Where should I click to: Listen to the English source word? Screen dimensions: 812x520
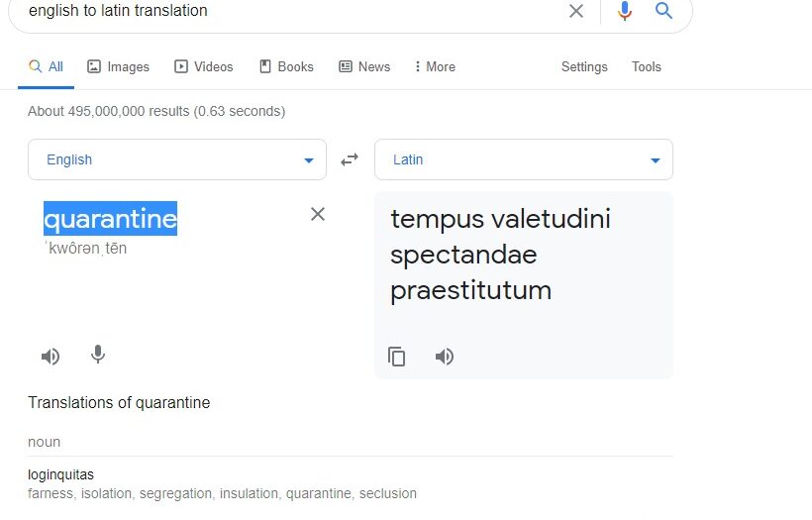click(x=51, y=357)
